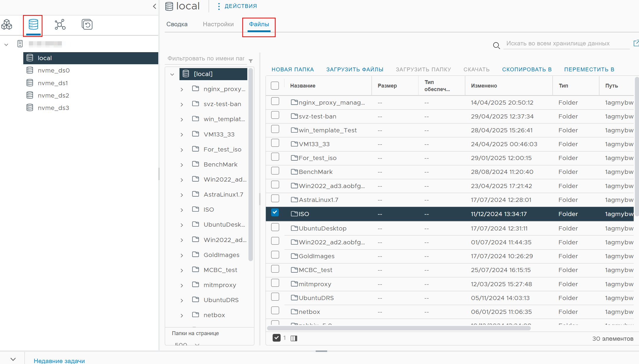Viewport: 639px width, 364px height.
Task: Collapse the left navigation panel arrow
Action: pyautogui.click(x=154, y=6)
